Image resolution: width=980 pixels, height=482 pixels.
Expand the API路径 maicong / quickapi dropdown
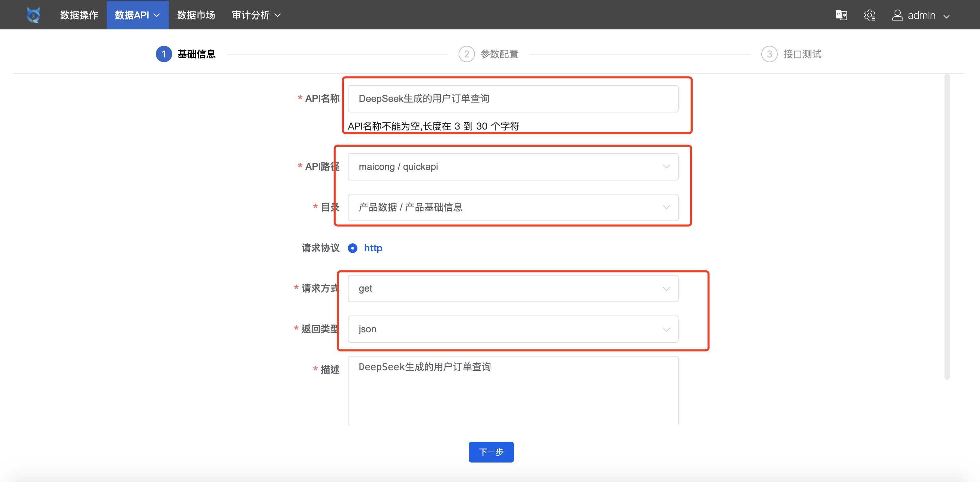pyautogui.click(x=513, y=167)
